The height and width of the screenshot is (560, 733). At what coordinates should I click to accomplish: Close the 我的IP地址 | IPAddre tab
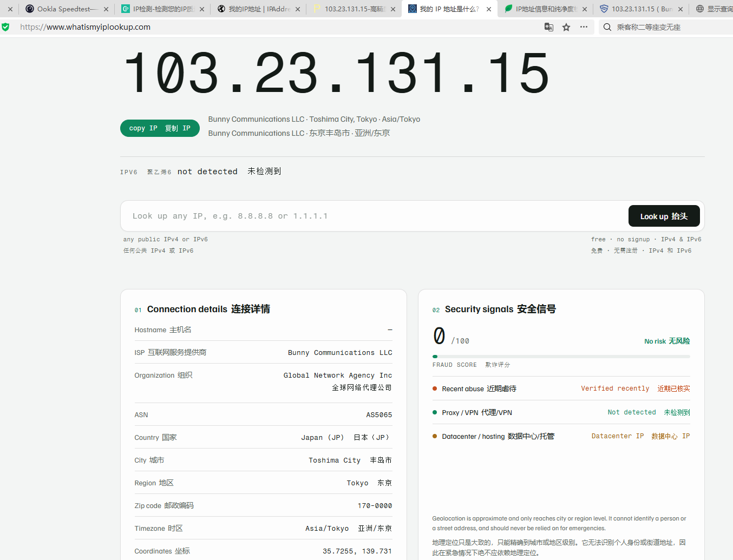pos(298,9)
